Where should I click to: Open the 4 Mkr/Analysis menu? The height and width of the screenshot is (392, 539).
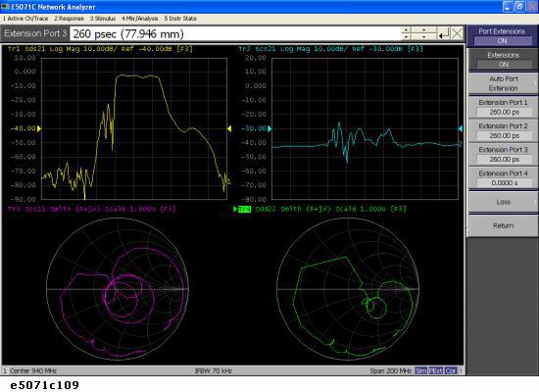(x=139, y=19)
